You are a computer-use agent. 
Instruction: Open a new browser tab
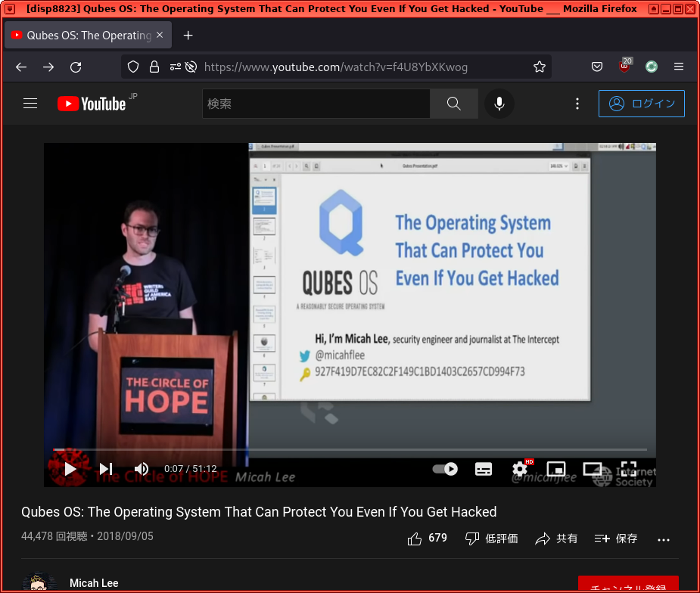pyautogui.click(x=188, y=36)
